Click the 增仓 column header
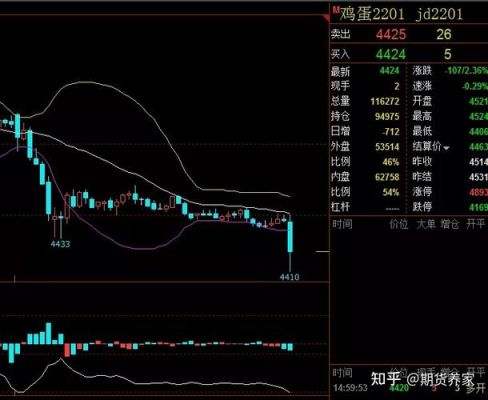 pos(450,224)
